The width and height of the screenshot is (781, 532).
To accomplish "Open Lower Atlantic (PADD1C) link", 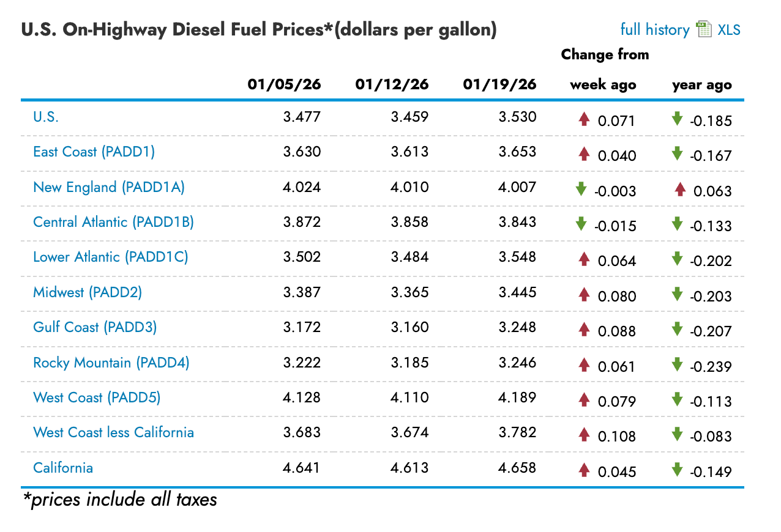I will pos(110,257).
